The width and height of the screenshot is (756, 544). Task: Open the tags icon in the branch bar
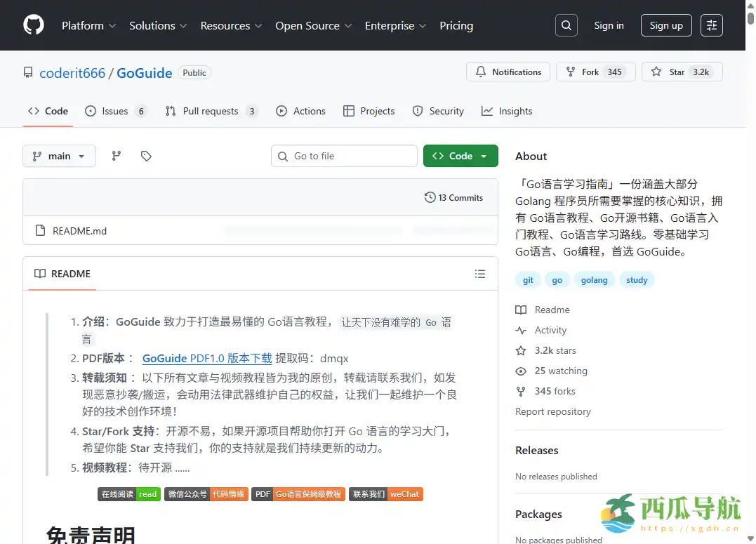point(146,155)
